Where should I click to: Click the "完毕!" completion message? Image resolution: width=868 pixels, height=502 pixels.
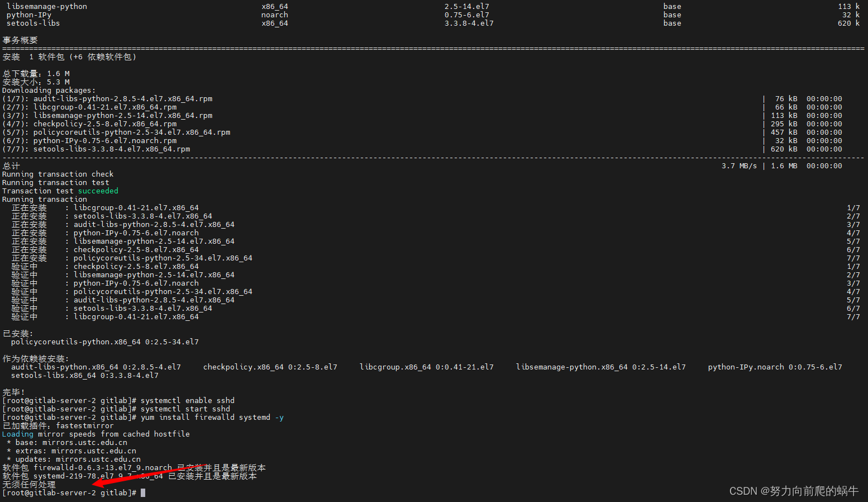14,392
